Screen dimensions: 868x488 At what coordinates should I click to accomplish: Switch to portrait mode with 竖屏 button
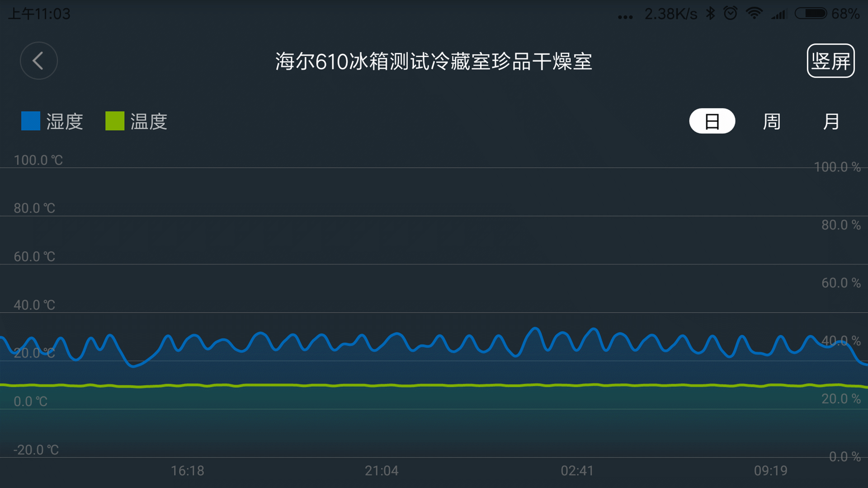[830, 61]
